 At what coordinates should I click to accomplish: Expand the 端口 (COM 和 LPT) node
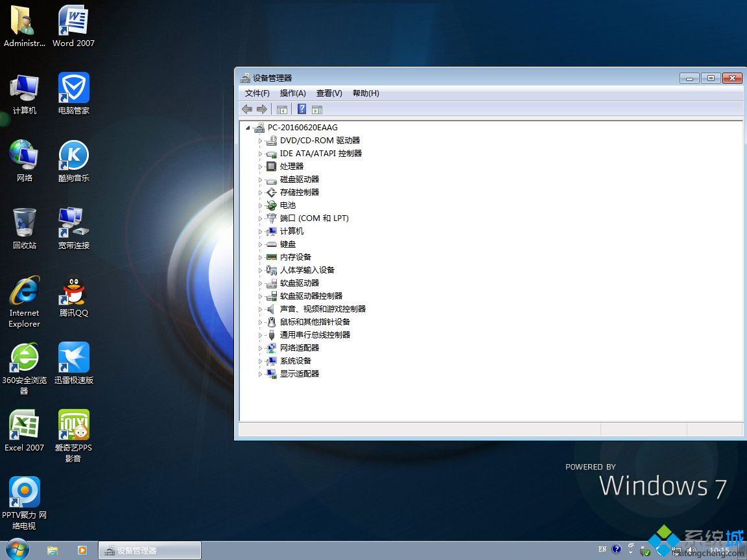(x=260, y=218)
